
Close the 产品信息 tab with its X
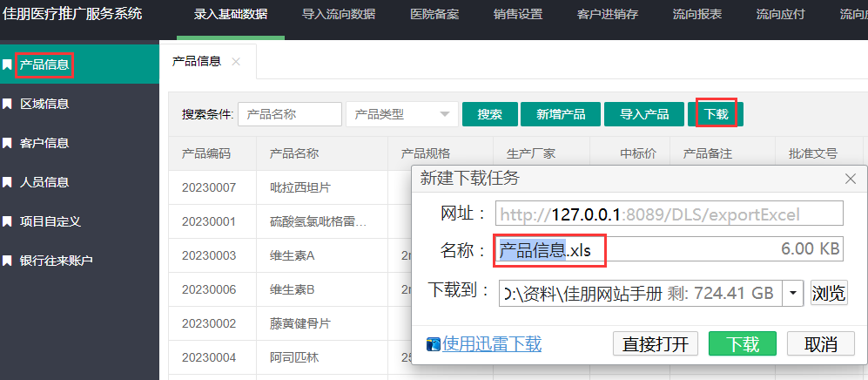[236, 62]
